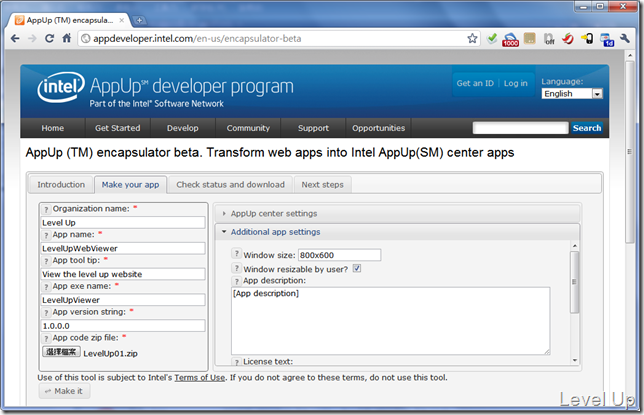Click the Organization name field 'Level Up'

point(123,223)
